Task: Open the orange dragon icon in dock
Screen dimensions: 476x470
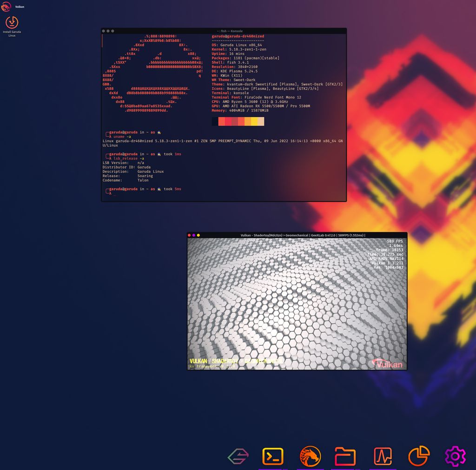Action: [x=310, y=456]
